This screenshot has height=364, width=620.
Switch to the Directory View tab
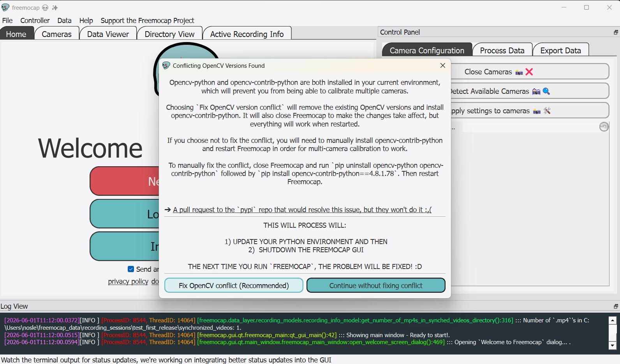click(x=169, y=34)
